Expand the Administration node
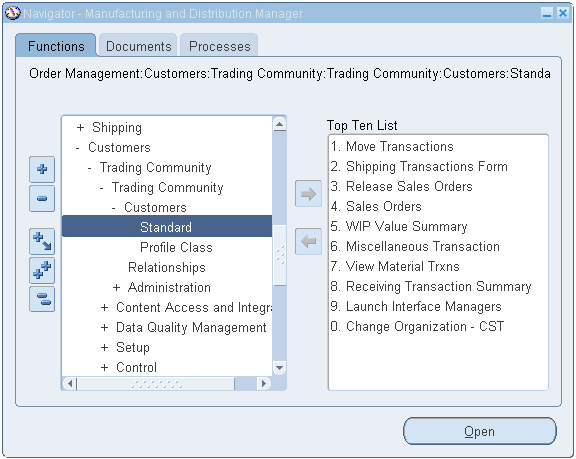Viewport: 576px width, 459px height. pyautogui.click(x=116, y=288)
